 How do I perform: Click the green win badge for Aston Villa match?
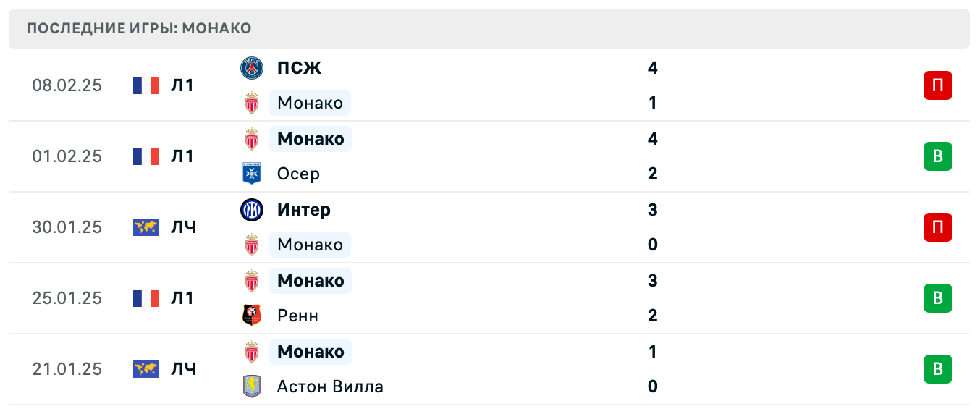pyautogui.click(x=937, y=369)
